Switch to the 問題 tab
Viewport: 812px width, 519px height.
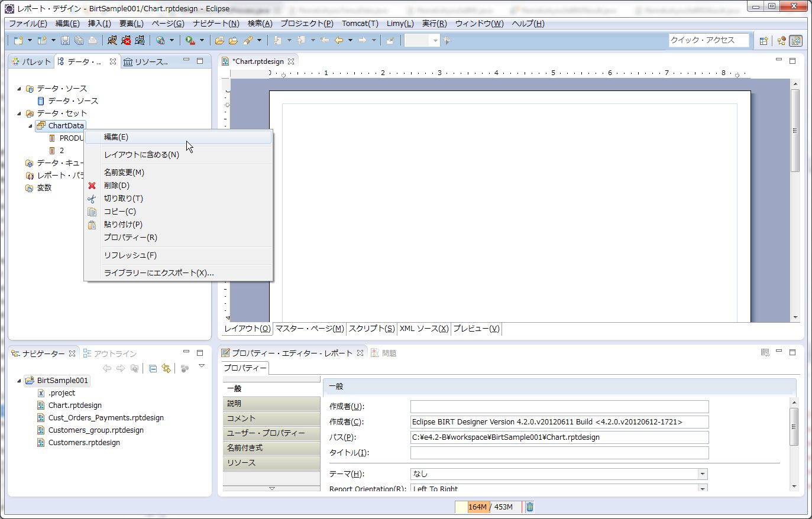point(384,353)
